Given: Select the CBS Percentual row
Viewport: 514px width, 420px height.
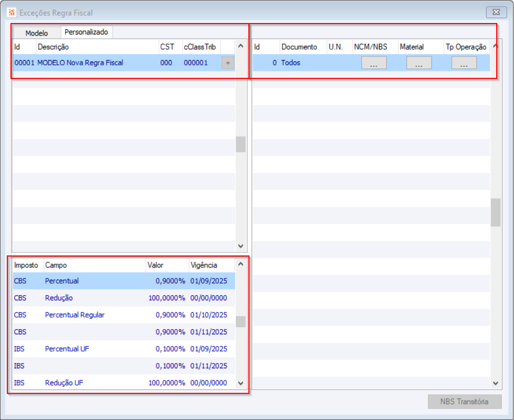Looking at the screenshot, I should pos(124,281).
